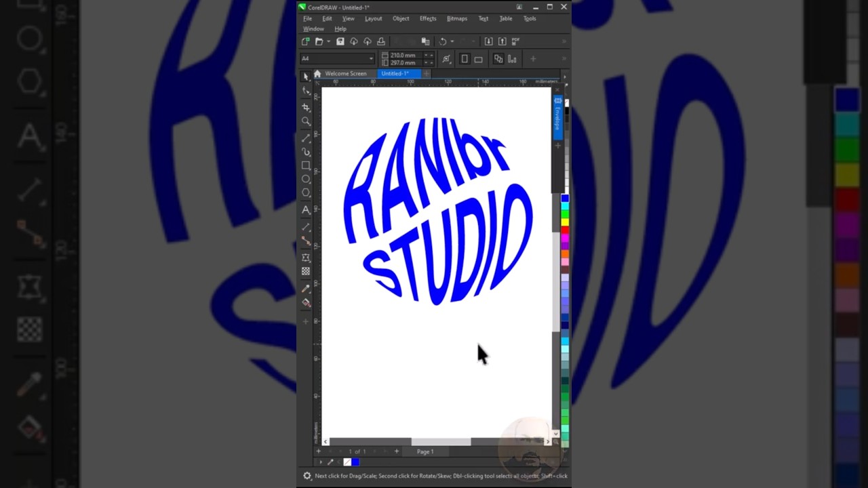Viewport: 868px width, 488px height.
Task: Select the Interactive Fill bucket tool
Action: pos(306,303)
